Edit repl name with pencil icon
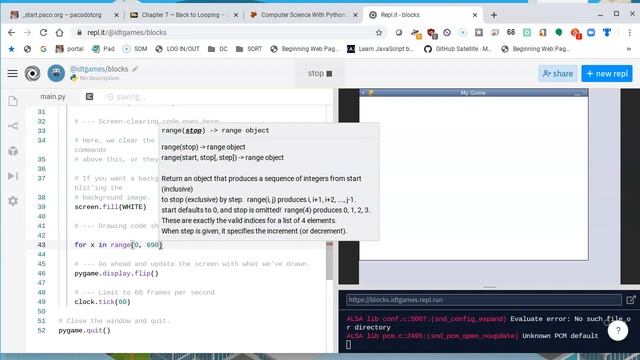Image resolution: width=640 pixels, height=360 pixels. [x=135, y=69]
